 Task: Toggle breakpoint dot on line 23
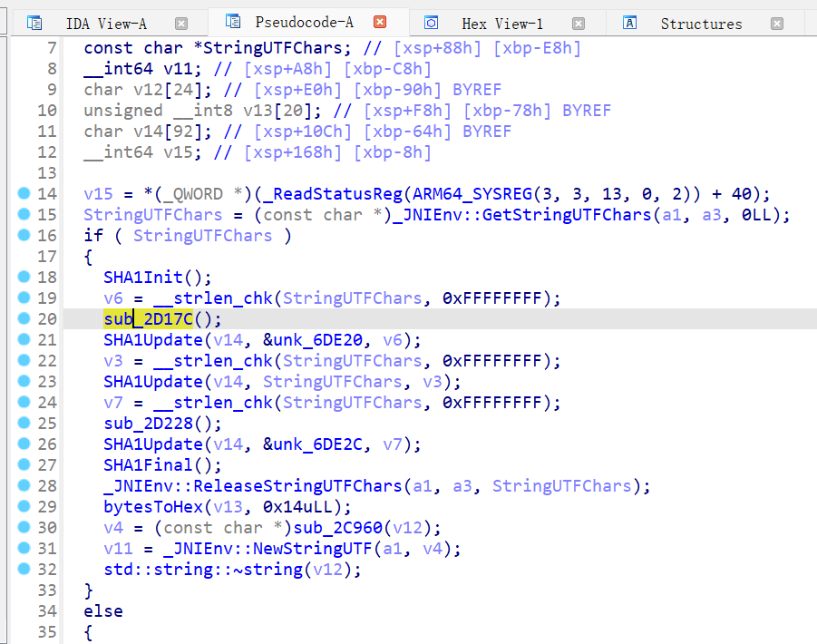pos(24,381)
